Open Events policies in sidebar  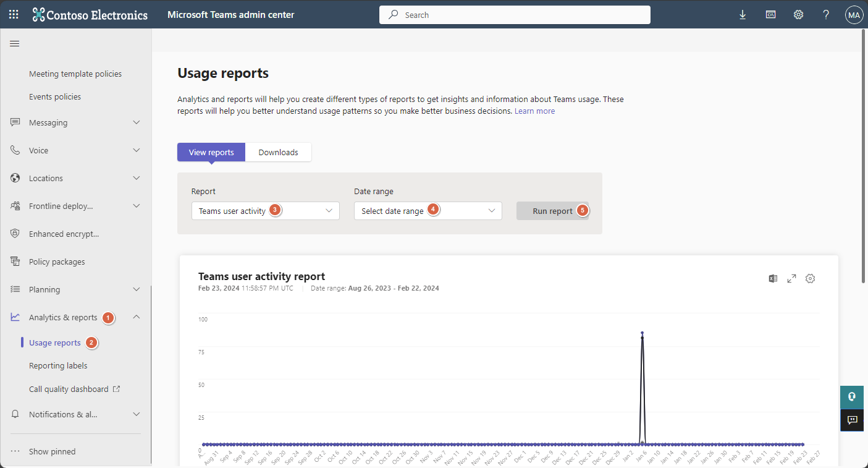pyautogui.click(x=55, y=96)
